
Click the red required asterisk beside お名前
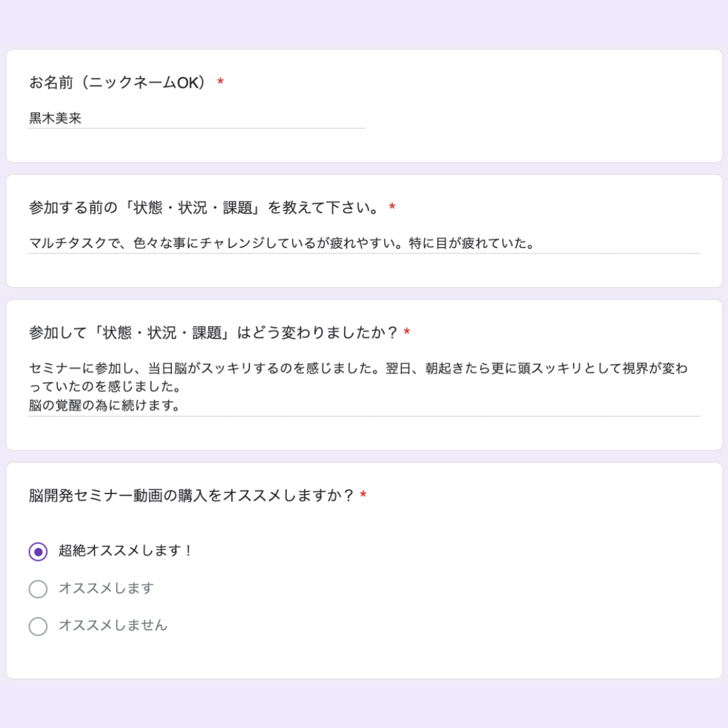[220, 82]
